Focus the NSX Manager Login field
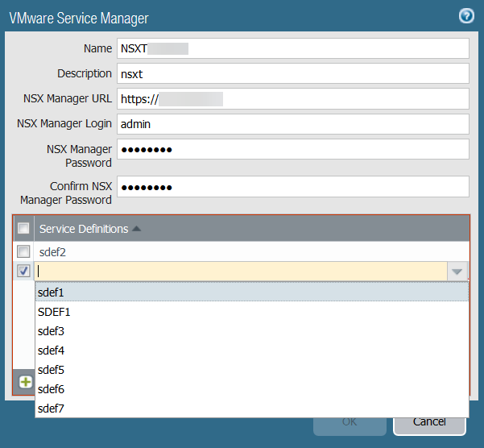This screenshot has height=448, width=484. (x=292, y=124)
